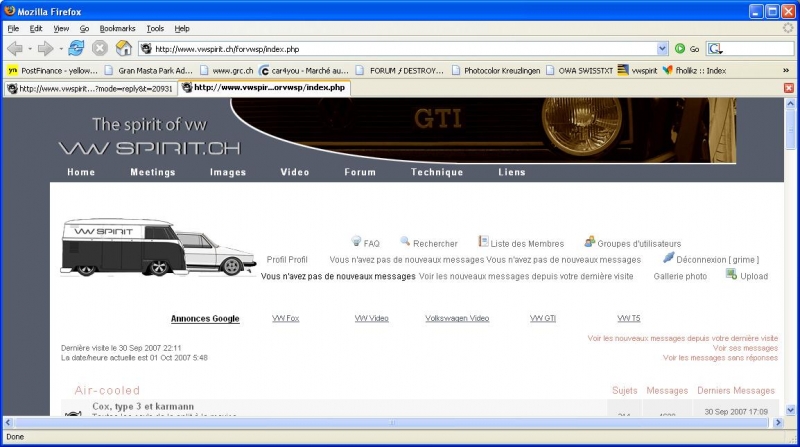
Task: Click the Déconnexion [ grime ] link
Action: pos(714,259)
